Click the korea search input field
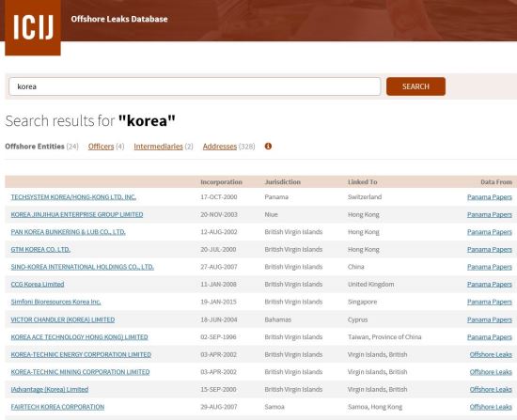 coord(195,86)
